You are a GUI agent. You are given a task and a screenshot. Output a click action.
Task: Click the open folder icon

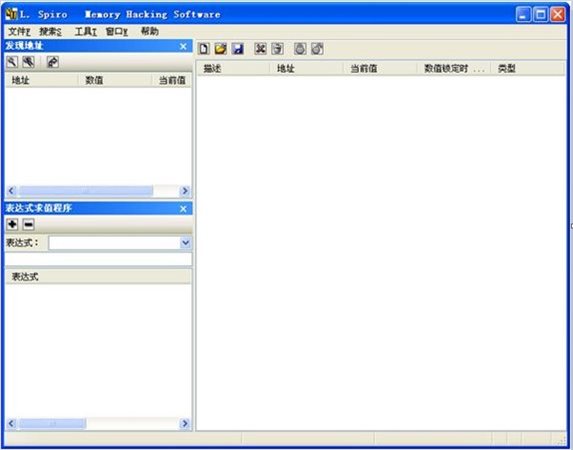click(220, 49)
